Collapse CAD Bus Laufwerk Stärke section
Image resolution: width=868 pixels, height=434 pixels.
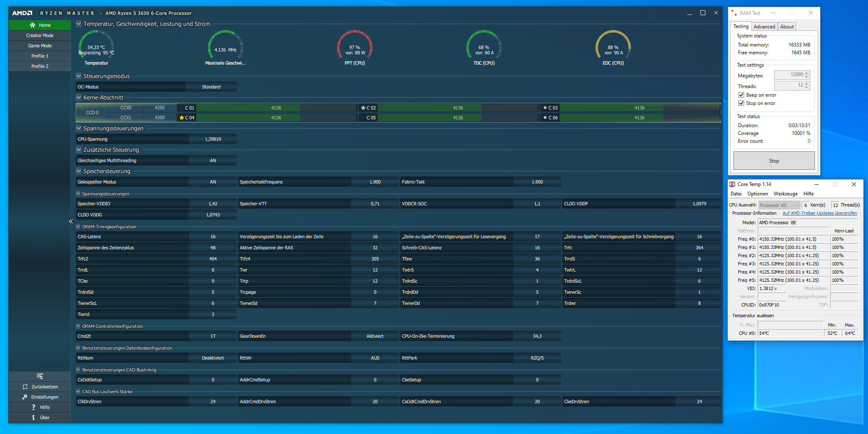[x=78, y=392]
